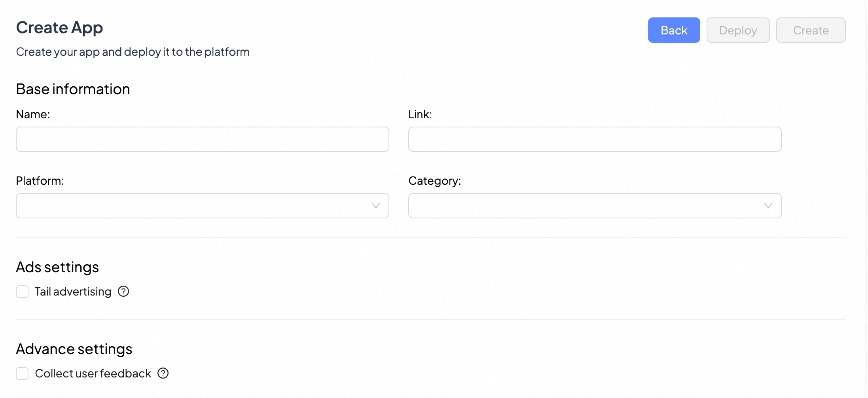Click the Platform: field label
The image size is (868, 398).
[x=40, y=181]
